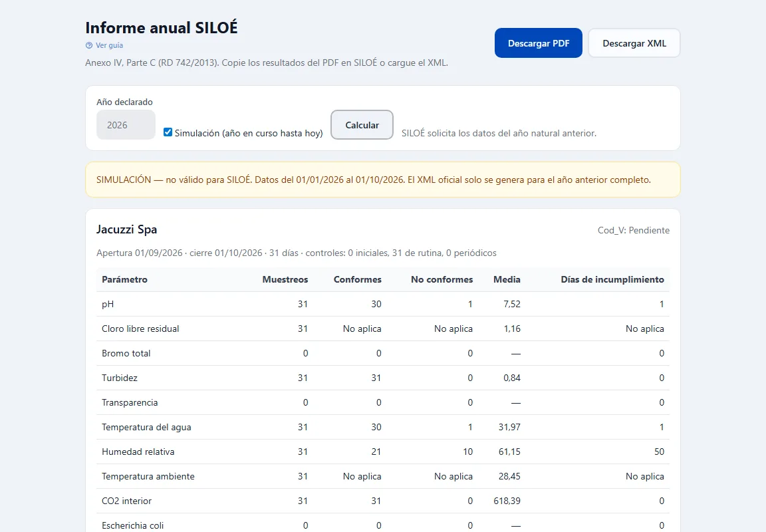The width and height of the screenshot is (766, 532).
Task: Select the Conformes column header
Action: [x=358, y=279]
